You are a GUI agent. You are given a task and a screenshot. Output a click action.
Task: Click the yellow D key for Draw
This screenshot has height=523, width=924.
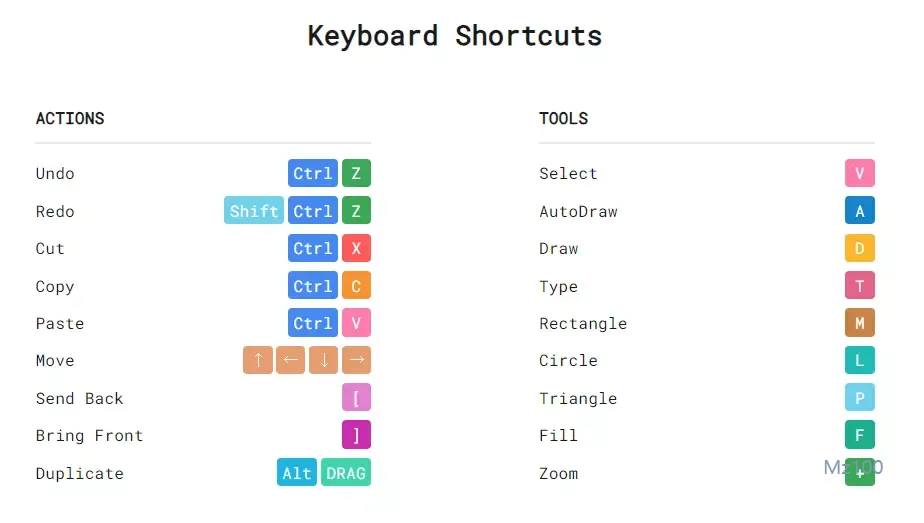tap(860, 248)
